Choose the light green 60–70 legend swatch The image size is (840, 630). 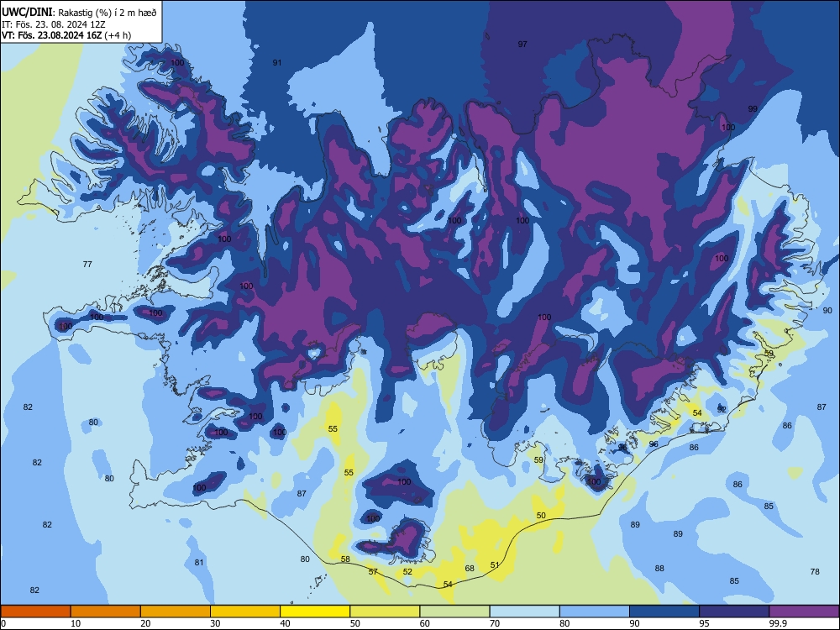tap(454, 612)
